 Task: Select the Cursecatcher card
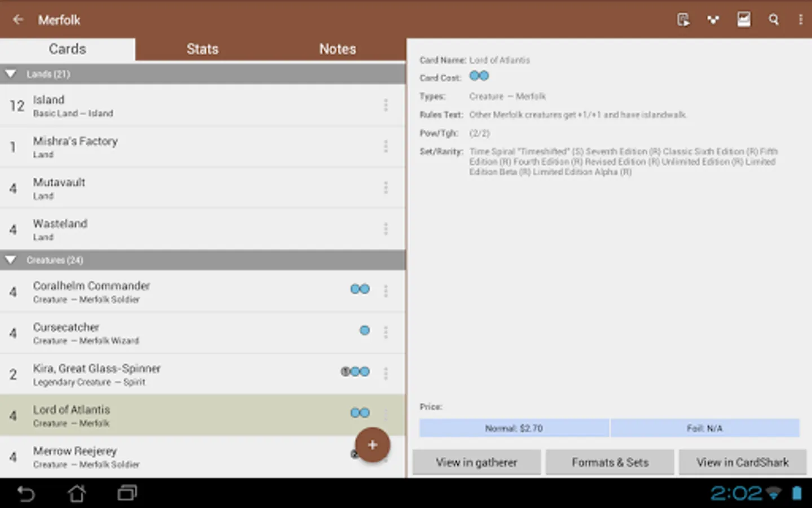coord(202,332)
